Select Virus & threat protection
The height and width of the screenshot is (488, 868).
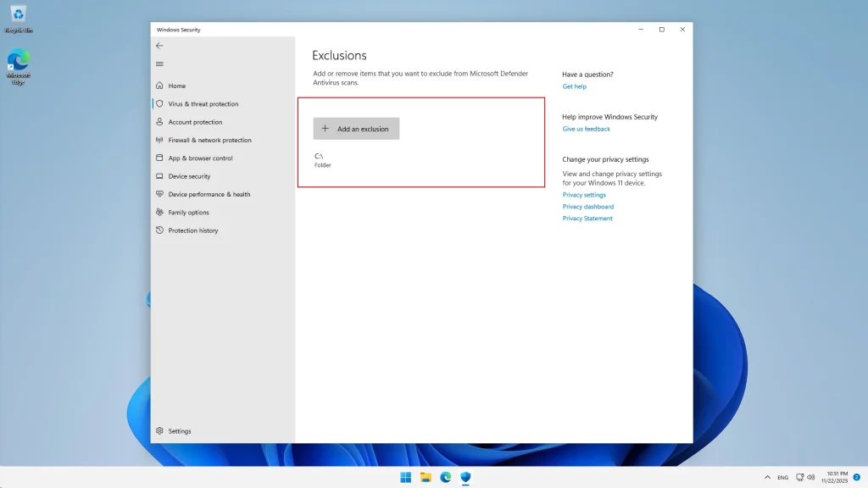click(203, 104)
